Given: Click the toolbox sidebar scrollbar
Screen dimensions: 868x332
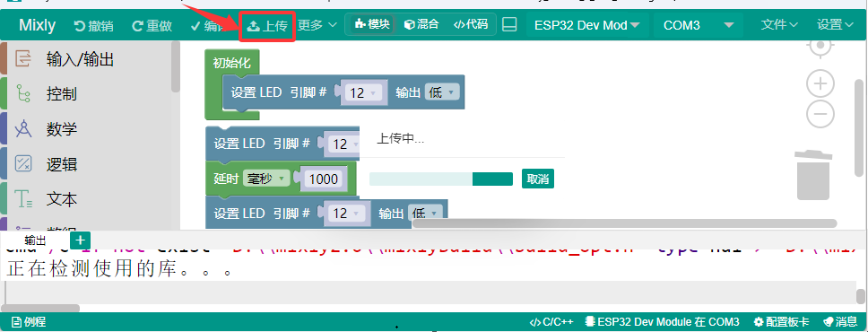Looking at the screenshot, I should (176, 66).
